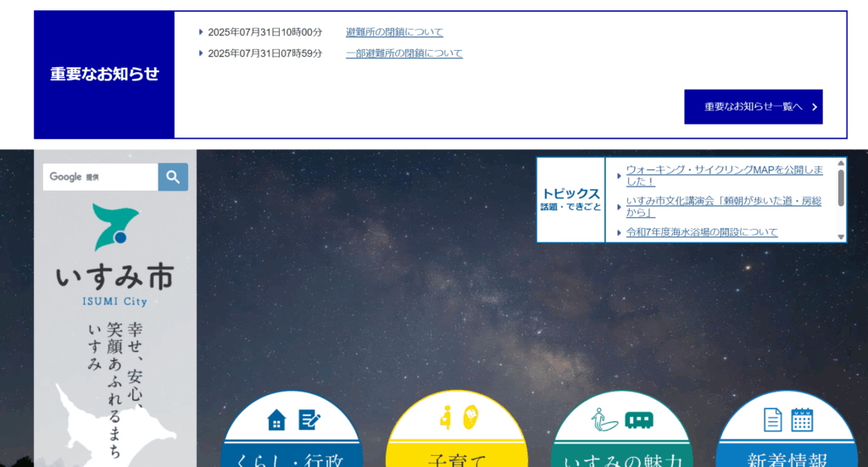Click the search magnifier button
Viewport: 868px width, 467px height.
(x=173, y=177)
